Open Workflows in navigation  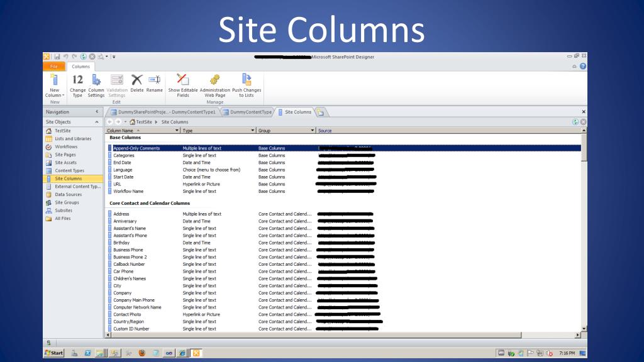[65, 146]
